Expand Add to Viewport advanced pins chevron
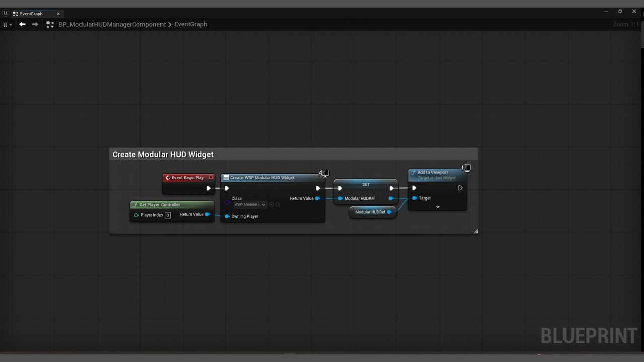Viewport: 644px width, 362px height. pyautogui.click(x=438, y=207)
